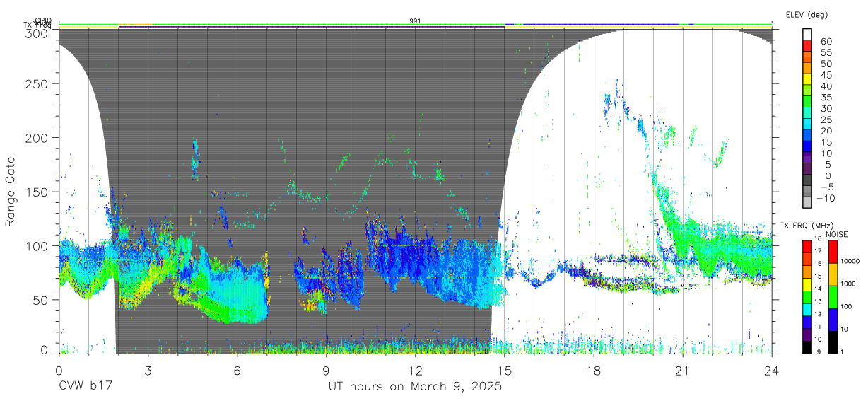Click the 'Range Gate' y-axis title
Screen dimensions: 868x401
(x=11, y=192)
